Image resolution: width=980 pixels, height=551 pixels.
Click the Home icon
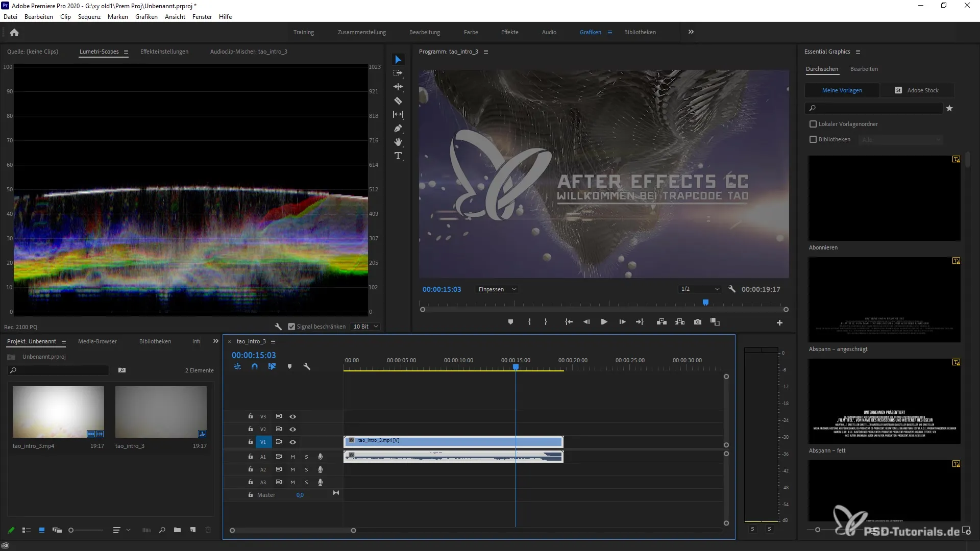(14, 32)
